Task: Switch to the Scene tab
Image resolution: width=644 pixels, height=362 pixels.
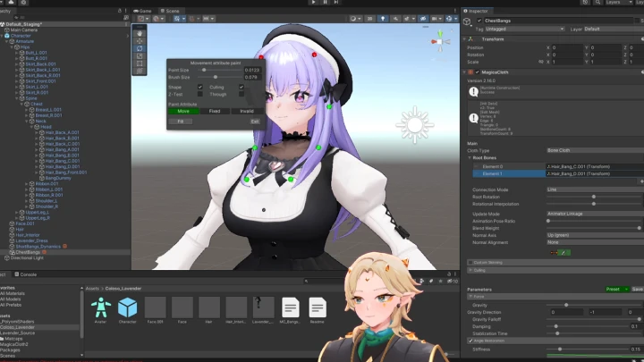Action: tap(170, 11)
